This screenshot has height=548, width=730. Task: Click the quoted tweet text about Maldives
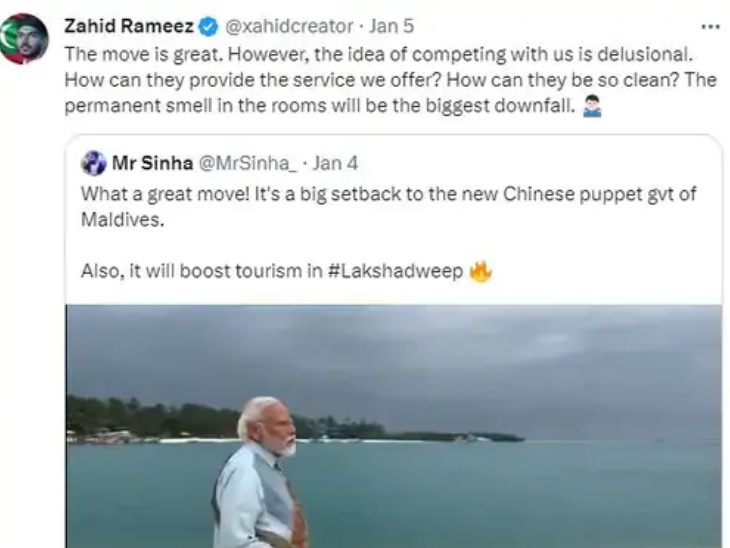(389, 206)
